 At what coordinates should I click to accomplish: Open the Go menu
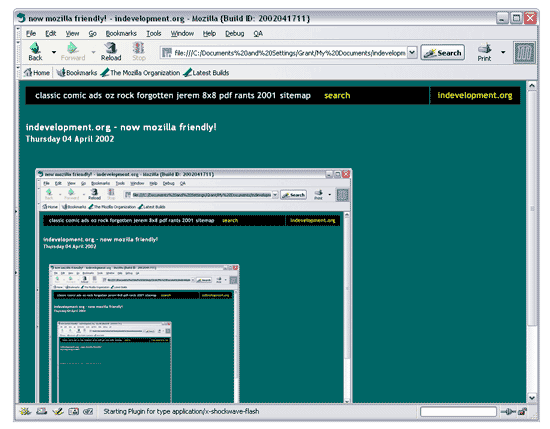tap(92, 33)
